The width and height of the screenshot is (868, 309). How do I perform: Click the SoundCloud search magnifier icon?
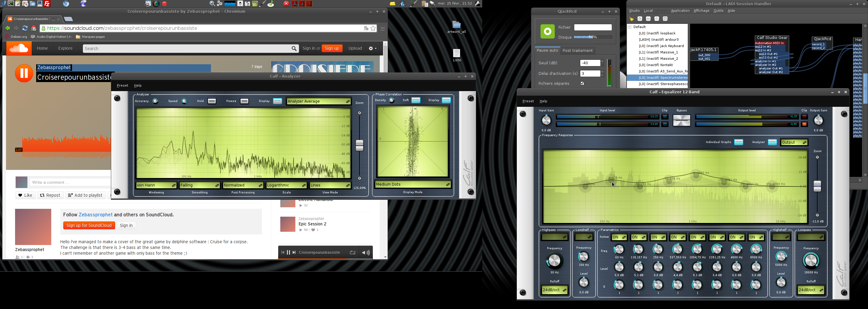pos(294,49)
